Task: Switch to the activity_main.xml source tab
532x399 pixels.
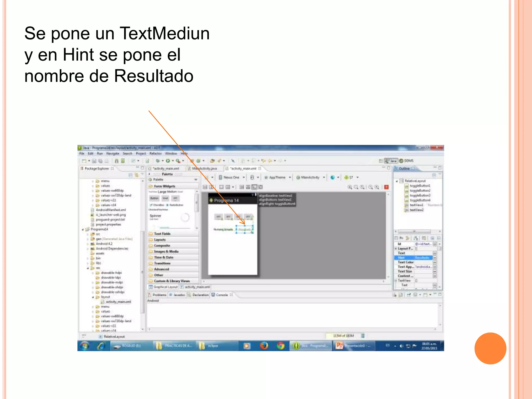Action: (x=195, y=287)
